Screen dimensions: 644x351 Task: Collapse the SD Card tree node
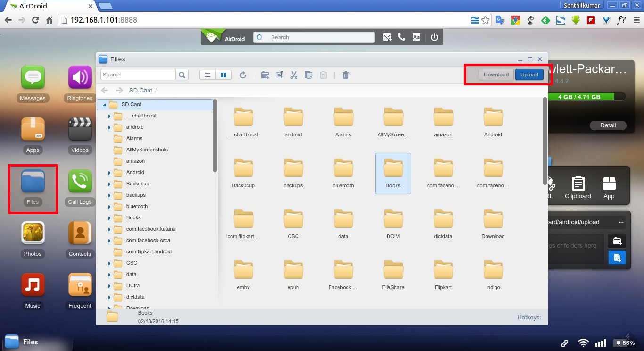[104, 105]
